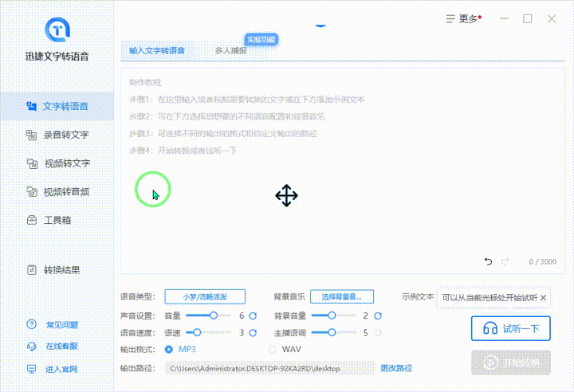Viewport: 574px width, 392px height.
Task: Reset the 音量 volume value
Action: click(x=253, y=316)
